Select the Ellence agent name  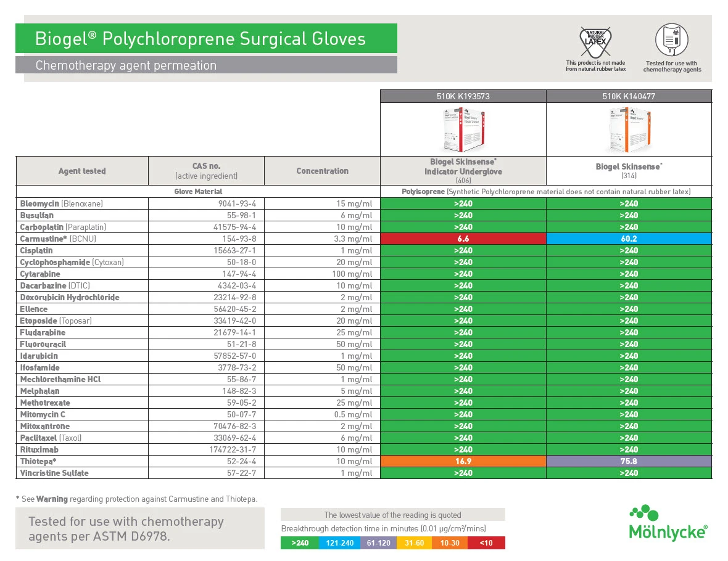[x=33, y=309]
